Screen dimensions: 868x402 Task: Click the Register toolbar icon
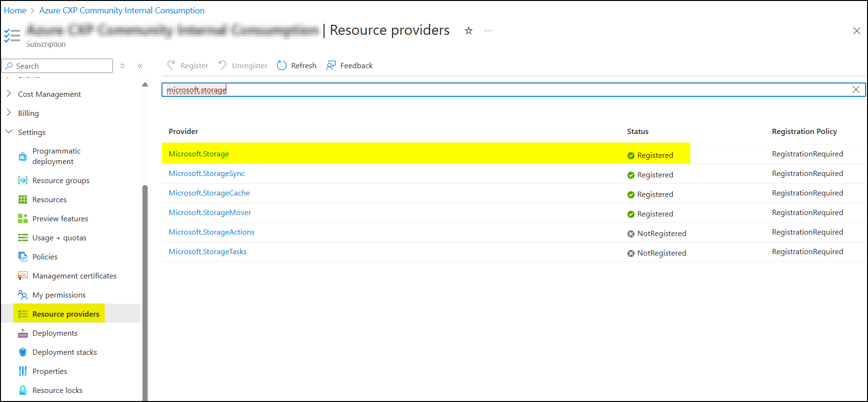tap(172, 65)
